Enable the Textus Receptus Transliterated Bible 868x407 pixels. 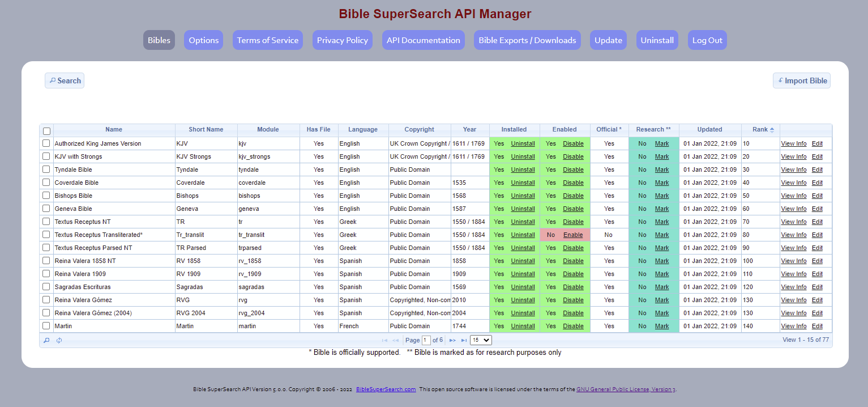573,235
